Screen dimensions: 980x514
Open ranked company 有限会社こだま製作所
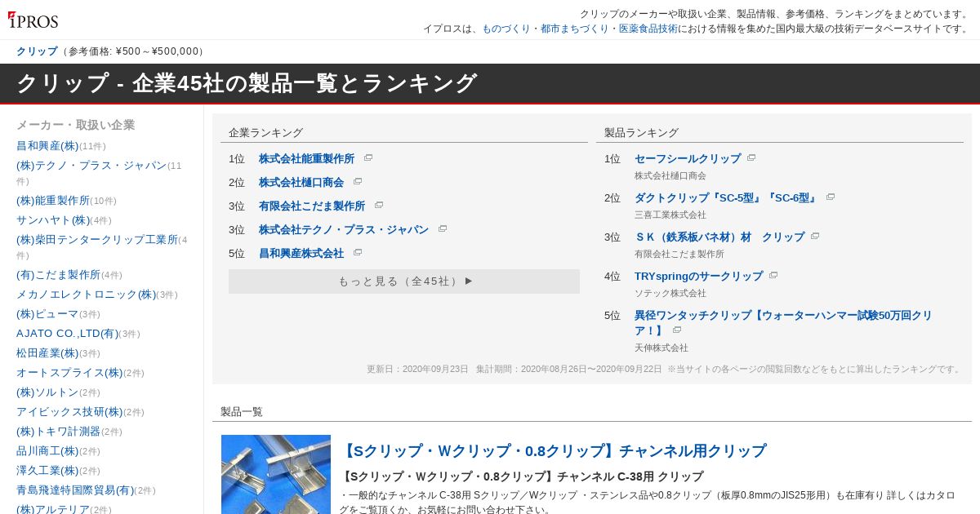pyautogui.click(x=312, y=206)
